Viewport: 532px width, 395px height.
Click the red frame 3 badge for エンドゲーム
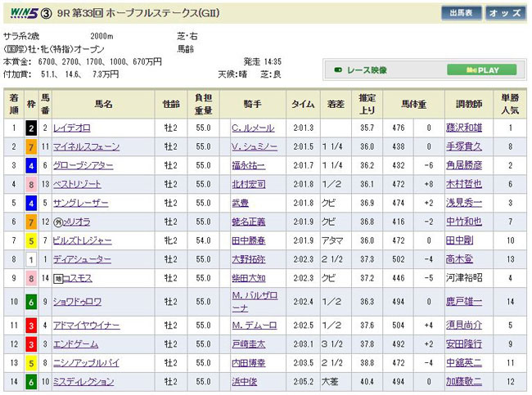(29, 343)
